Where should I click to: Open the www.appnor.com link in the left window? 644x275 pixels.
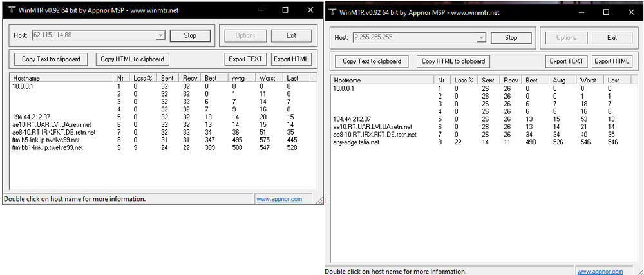click(x=279, y=200)
